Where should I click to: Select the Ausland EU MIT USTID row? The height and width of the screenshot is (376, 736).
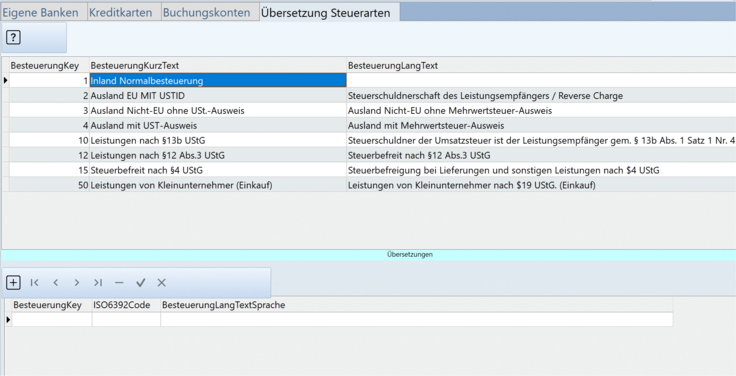[217, 96]
